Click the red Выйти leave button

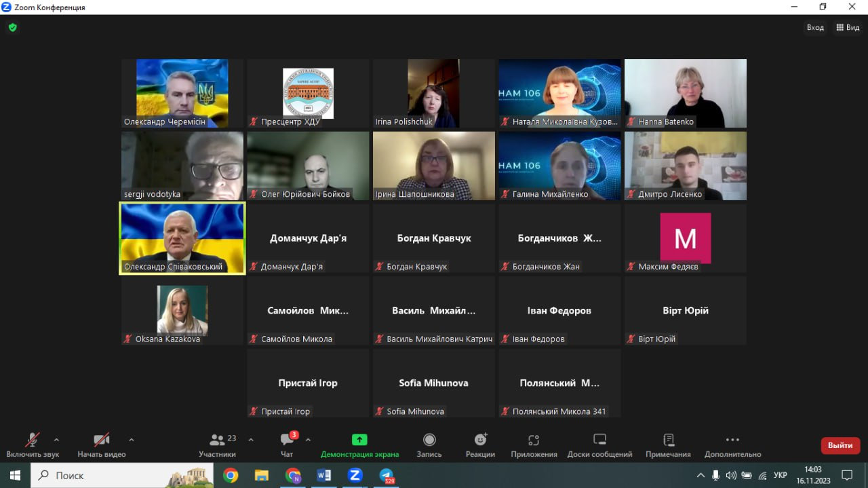(840, 445)
